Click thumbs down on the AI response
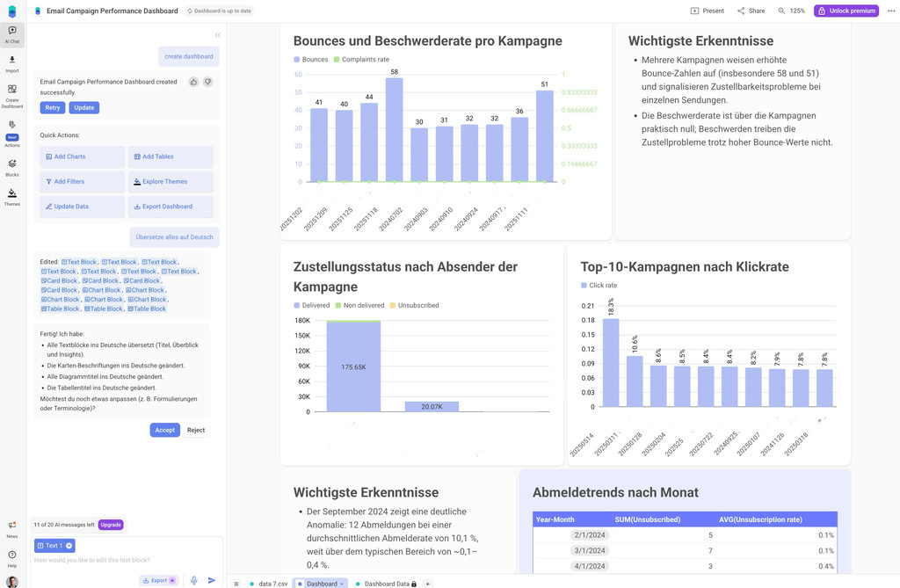Image resolution: width=900 pixels, height=588 pixels. coord(208,82)
